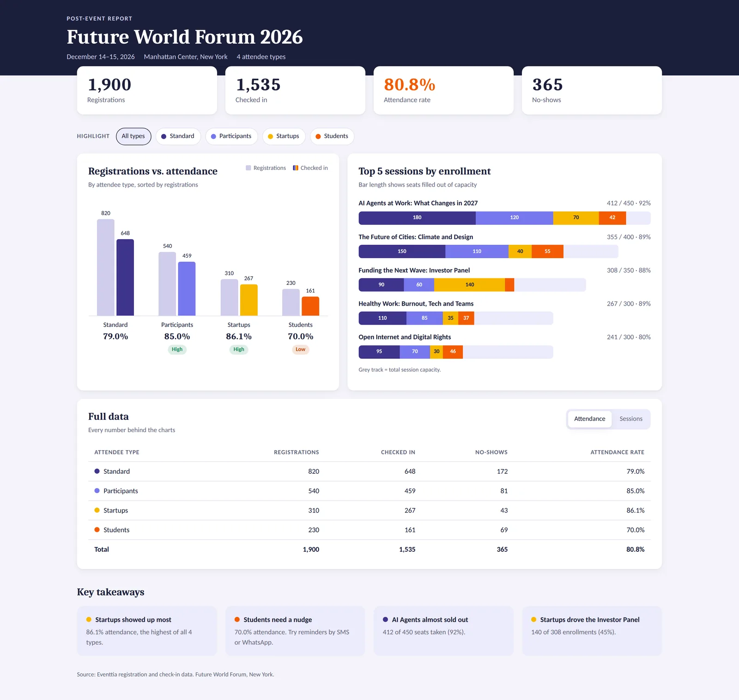Click the 172 no-shows cell for Standard
The width and height of the screenshot is (739, 700).
502,471
